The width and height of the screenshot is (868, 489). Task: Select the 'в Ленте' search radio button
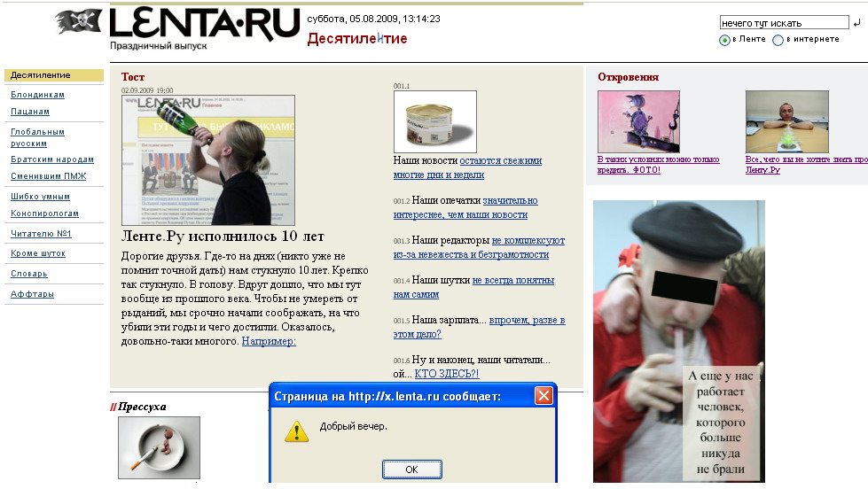coord(724,40)
